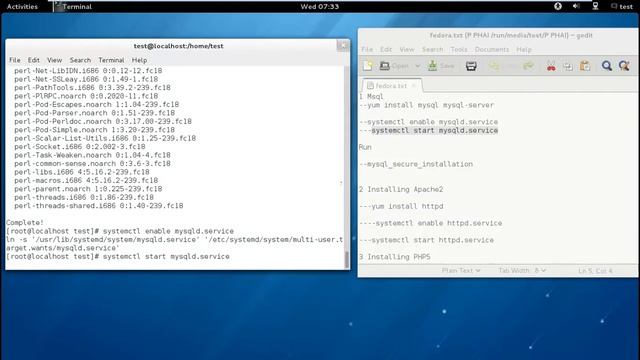Open the network status icon in top bar
The width and height of the screenshot is (640, 360).
click(x=595, y=6)
